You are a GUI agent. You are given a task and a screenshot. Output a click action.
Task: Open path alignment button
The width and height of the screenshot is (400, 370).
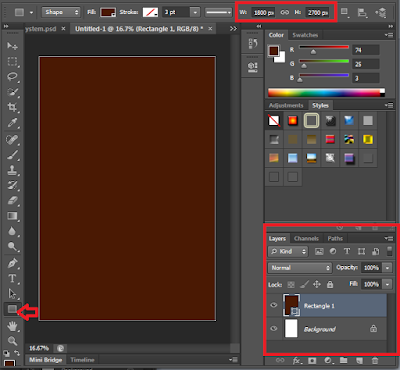click(x=362, y=13)
